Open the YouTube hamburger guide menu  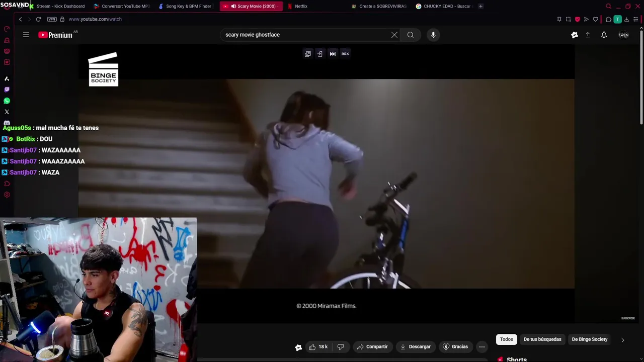(x=26, y=35)
